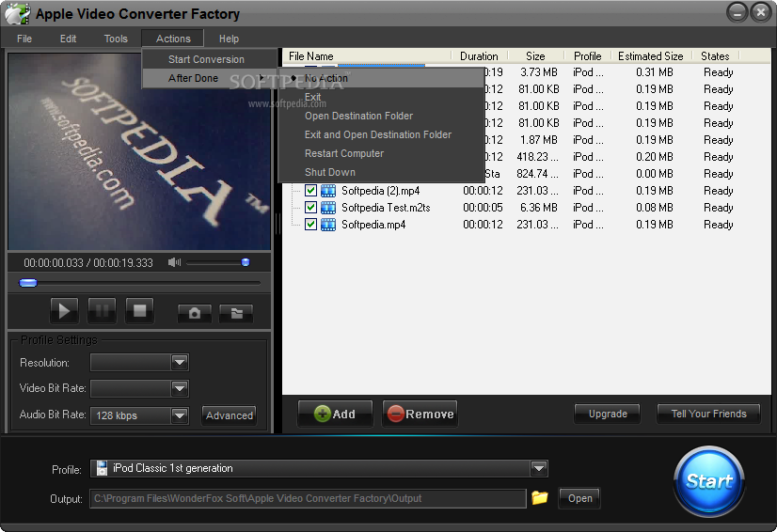Sort by File Name column header
Image resolution: width=777 pixels, height=532 pixels.
(x=367, y=56)
